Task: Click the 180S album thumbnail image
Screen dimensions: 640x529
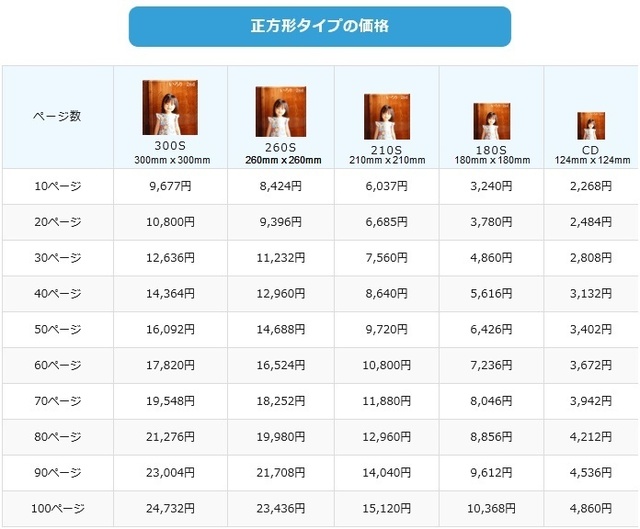Action: coord(493,121)
